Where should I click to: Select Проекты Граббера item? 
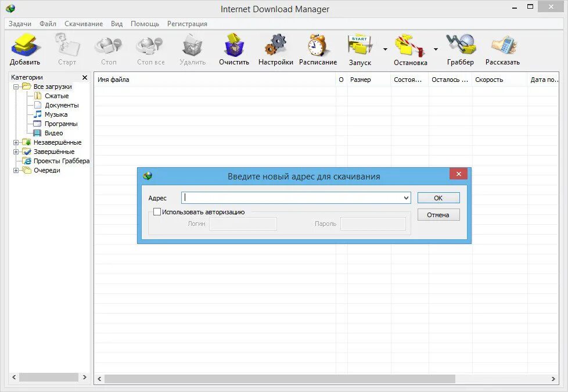[x=61, y=161]
